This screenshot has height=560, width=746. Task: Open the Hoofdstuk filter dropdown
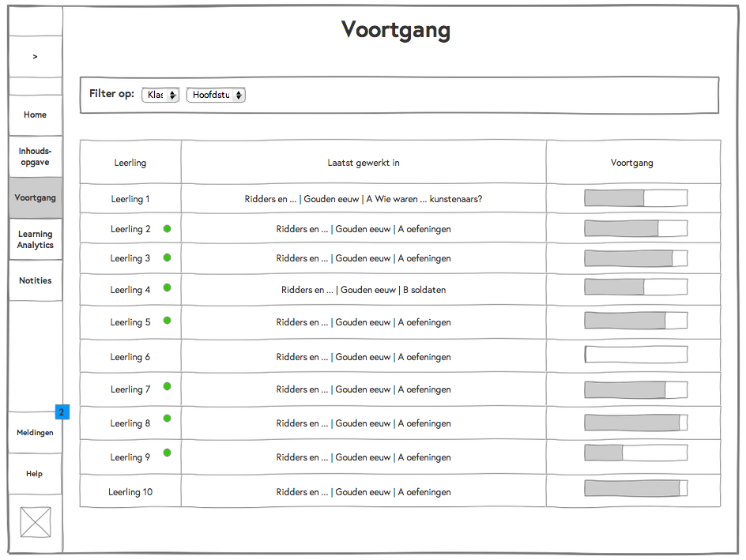pos(216,95)
